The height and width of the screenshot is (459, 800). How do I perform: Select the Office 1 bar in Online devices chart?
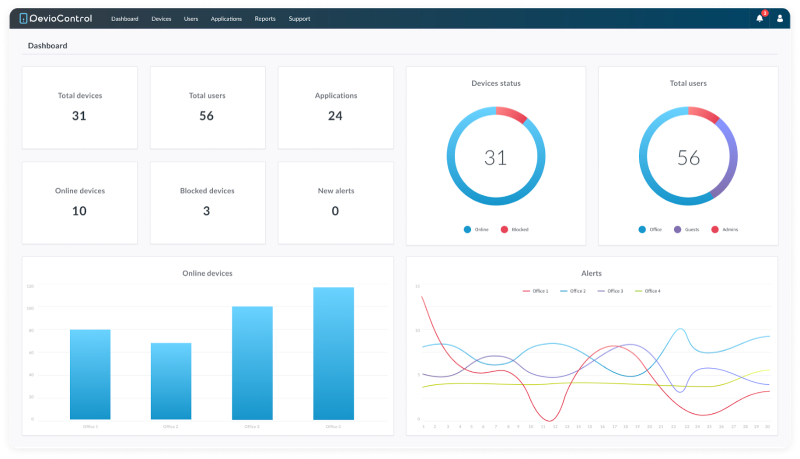click(x=90, y=374)
